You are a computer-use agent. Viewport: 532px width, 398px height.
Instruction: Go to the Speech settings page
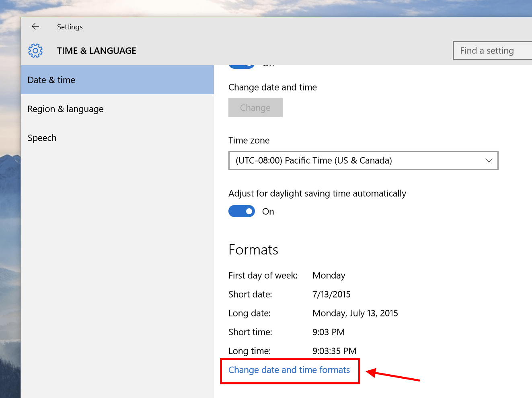[x=42, y=138]
